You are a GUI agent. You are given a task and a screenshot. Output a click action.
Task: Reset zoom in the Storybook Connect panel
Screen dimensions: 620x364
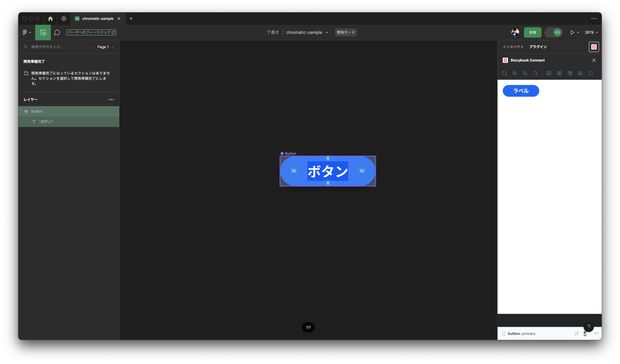pyautogui.click(x=536, y=73)
